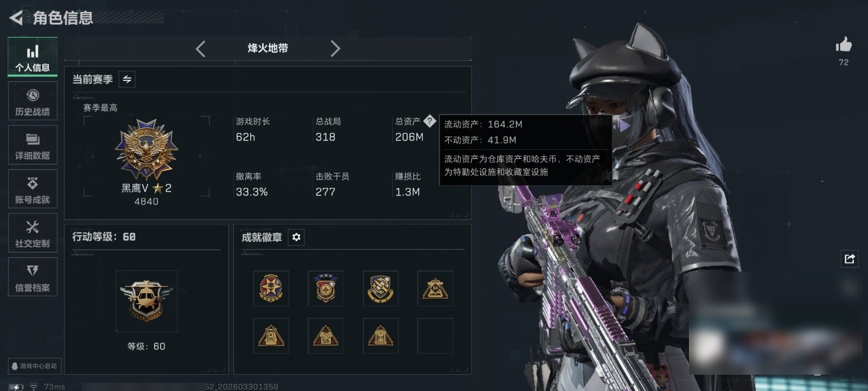Open achievement badge settings gear
Image resolution: width=868 pixels, height=391 pixels.
(x=296, y=237)
